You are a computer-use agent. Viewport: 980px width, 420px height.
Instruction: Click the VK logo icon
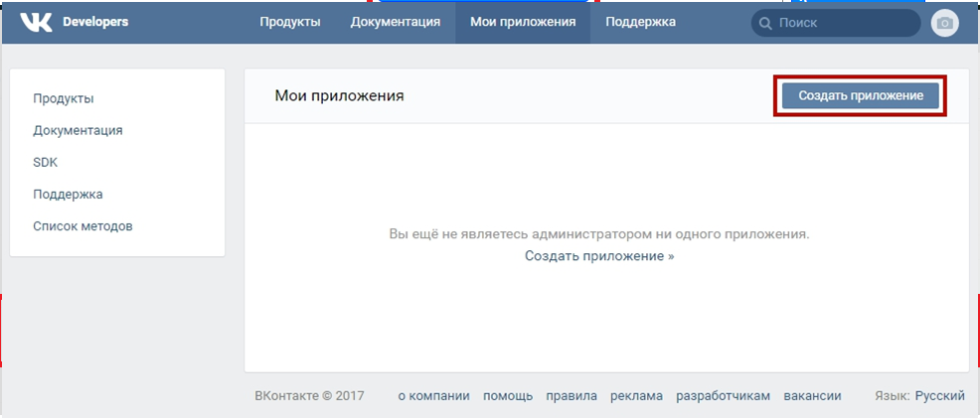click(x=36, y=23)
